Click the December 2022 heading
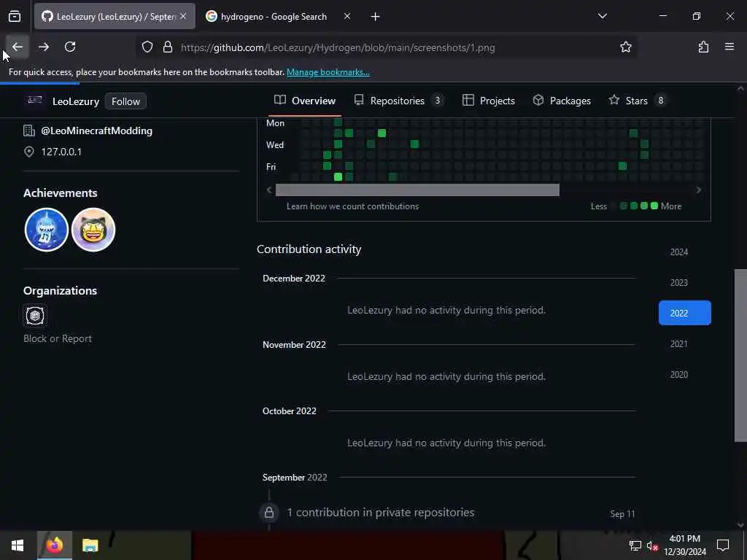The height and width of the screenshot is (560, 747). [x=294, y=279]
